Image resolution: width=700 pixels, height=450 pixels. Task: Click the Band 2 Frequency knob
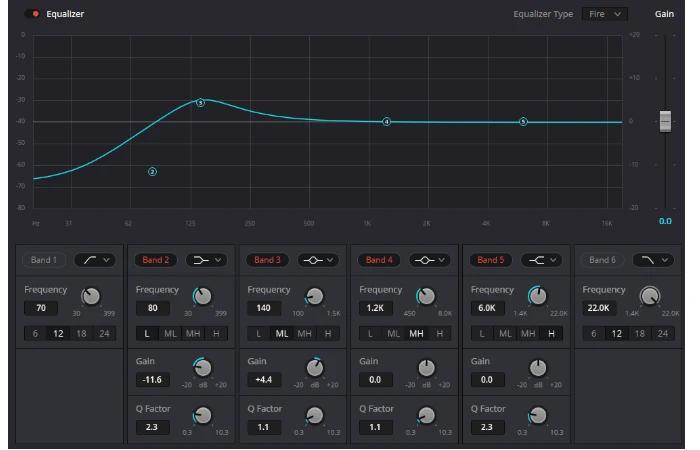click(x=203, y=296)
